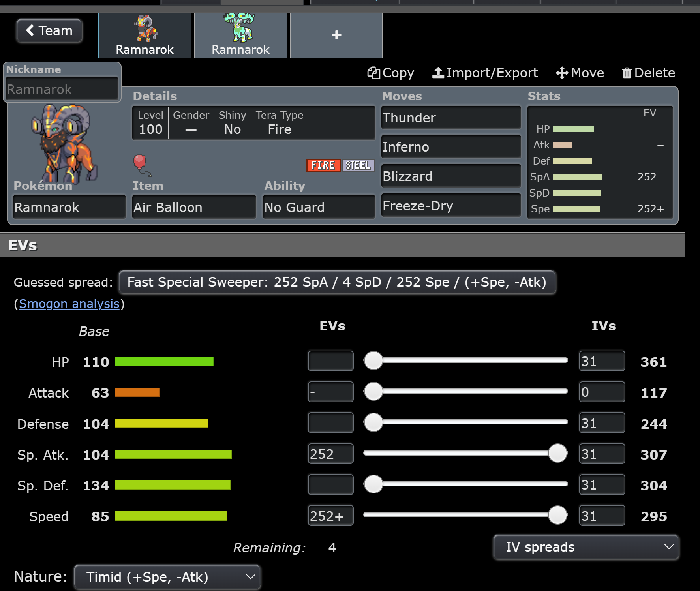Click the Sp. Atk. base stat 104

coord(96,455)
